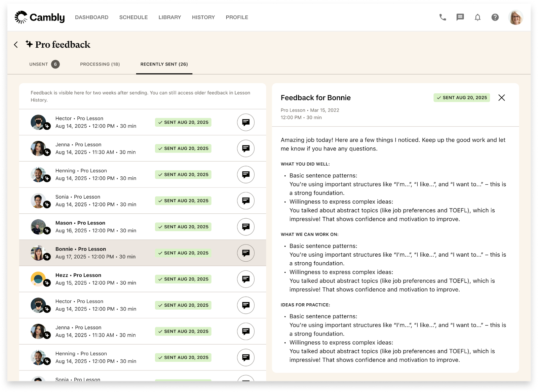Click the 'Feedback for Bonnie' heading
Viewport: 538px width, 392px height.
(x=316, y=98)
